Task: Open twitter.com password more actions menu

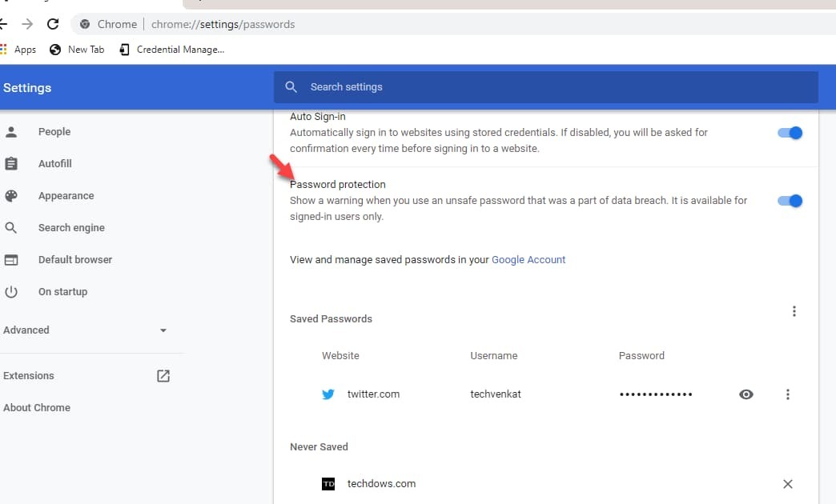Action: point(788,394)
